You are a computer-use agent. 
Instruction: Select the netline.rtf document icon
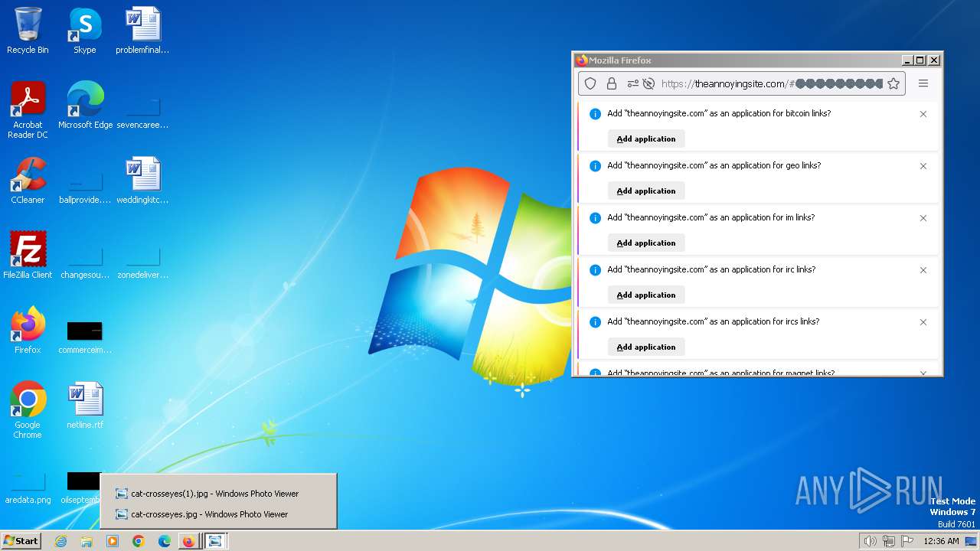point(85,406)
